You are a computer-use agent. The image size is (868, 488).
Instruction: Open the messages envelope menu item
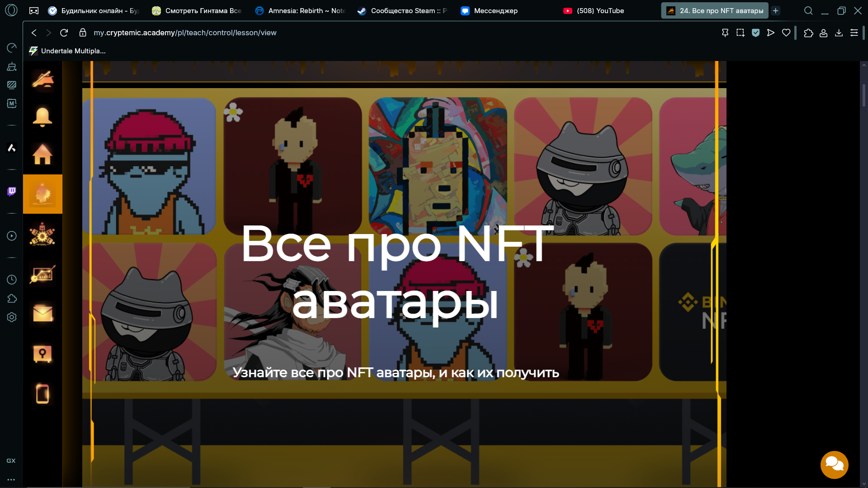coord(42,313)
